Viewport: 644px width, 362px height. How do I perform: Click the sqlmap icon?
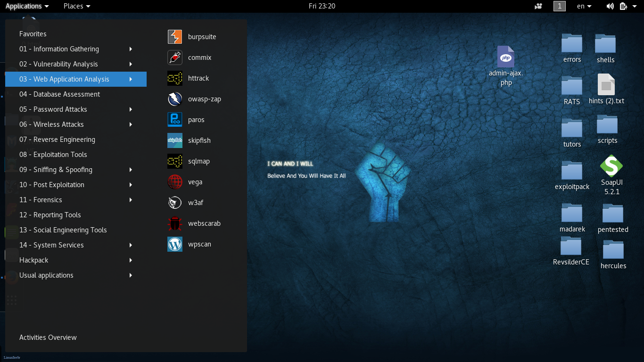coord(175,161)
